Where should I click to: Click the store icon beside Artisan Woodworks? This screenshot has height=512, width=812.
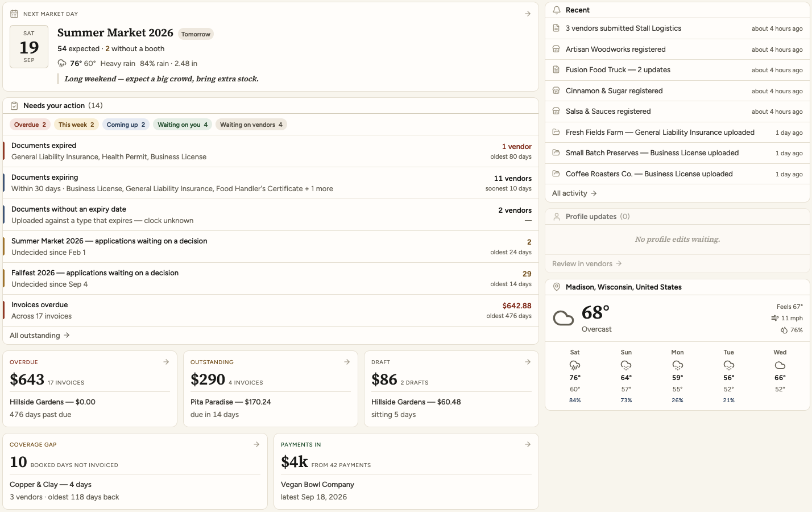(x=556, y=49)
